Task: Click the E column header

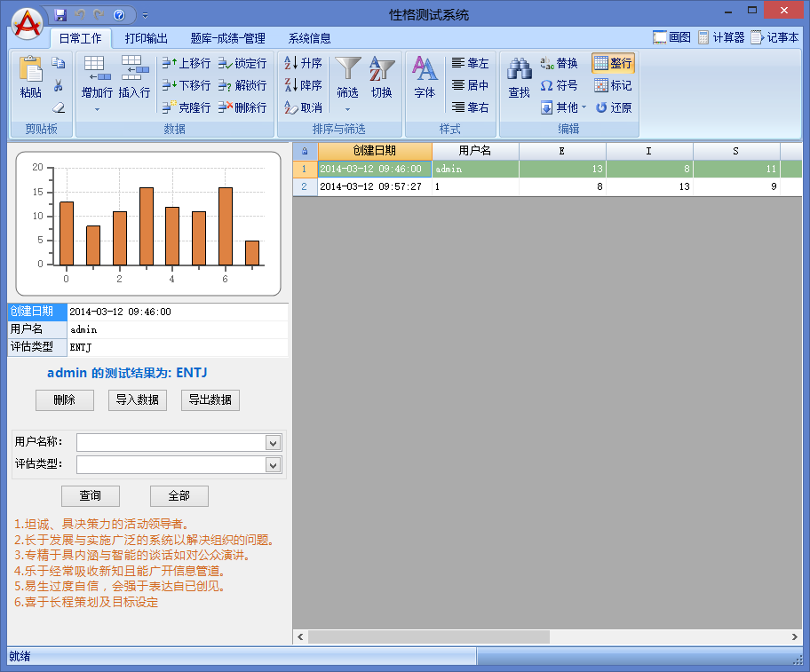Action: (x=562, y=151)
